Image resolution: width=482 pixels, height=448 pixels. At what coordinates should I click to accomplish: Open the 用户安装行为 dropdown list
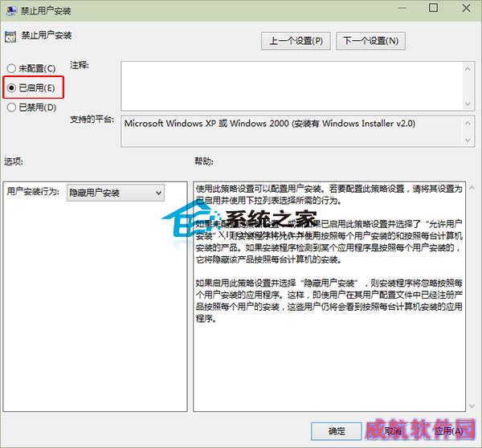coord(116,193)
